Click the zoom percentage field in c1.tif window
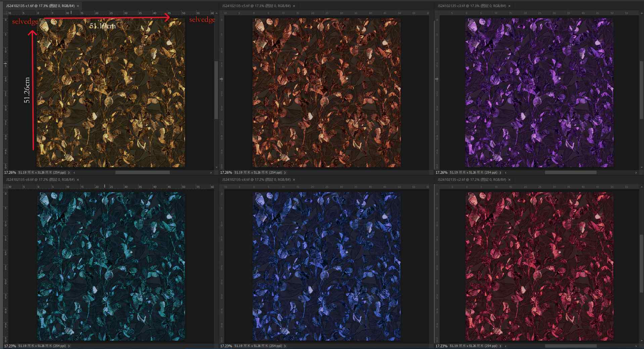This screenshot has width=644, height=349. 10,172
